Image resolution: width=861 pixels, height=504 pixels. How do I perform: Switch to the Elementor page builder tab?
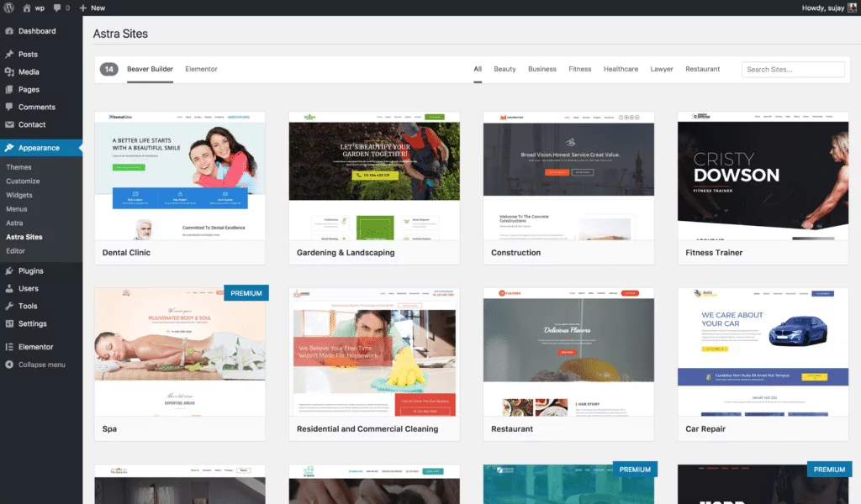(201, 69)
